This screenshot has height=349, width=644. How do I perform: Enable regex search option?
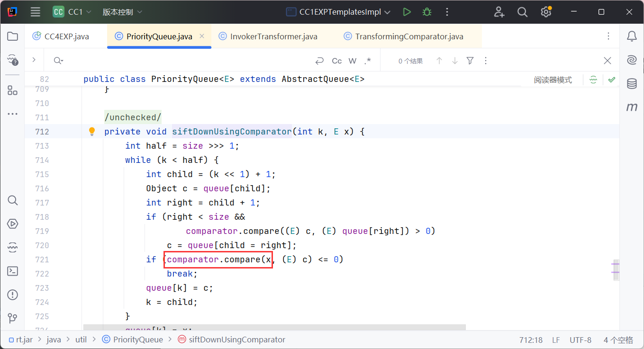[x=368, y=61]
